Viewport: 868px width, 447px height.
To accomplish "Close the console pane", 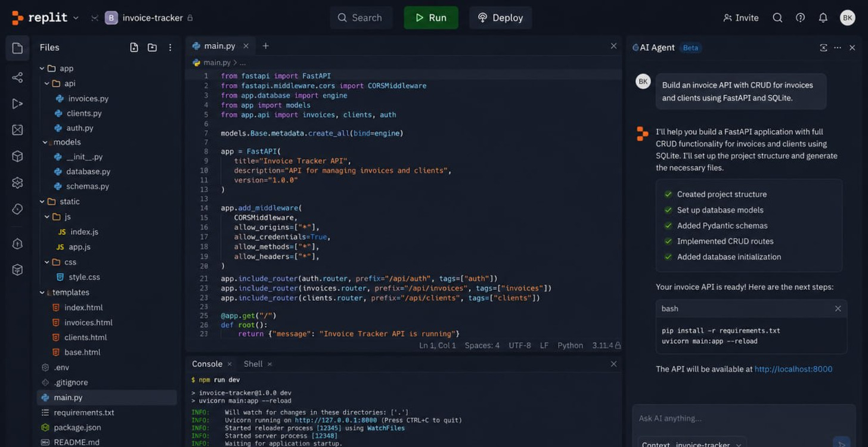I will coord(614,364).
